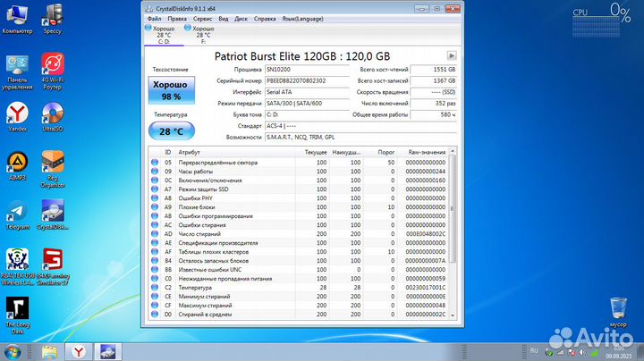This screenshot has width=644, height=361.
Task: Open the Recycle Bin on desktop
Action: click(617, 308)
